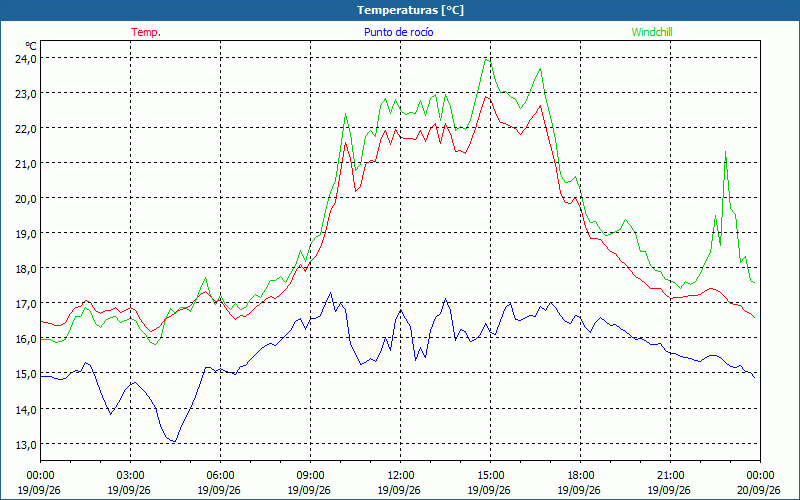Click the red temperature peak near 15:00
This screenshot has width=800, height=500.
486,96
